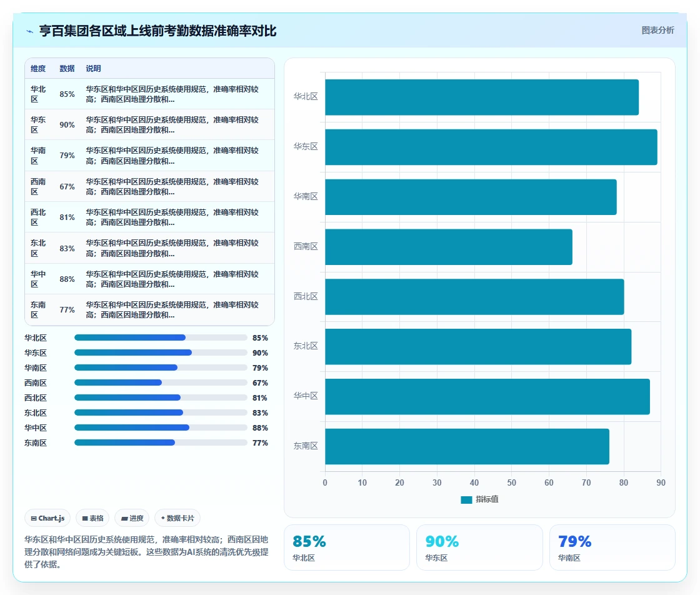Click the 数据卡片 tag chip

pos(177,518)
